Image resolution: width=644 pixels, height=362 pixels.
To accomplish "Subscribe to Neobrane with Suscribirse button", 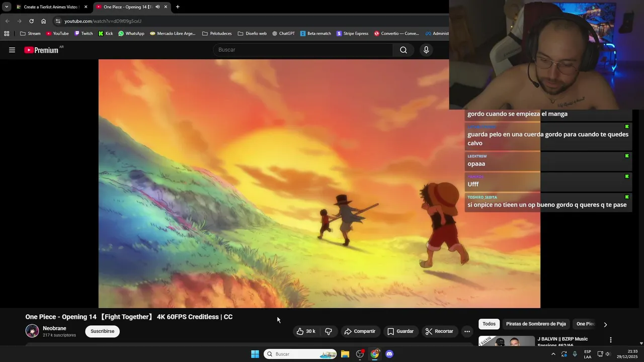I will coord(103,331).
